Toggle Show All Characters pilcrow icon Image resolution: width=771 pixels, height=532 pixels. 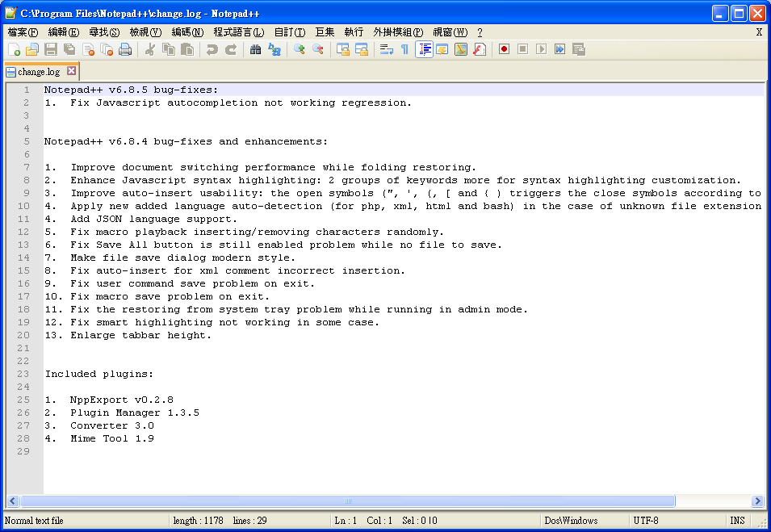(404, 50)
